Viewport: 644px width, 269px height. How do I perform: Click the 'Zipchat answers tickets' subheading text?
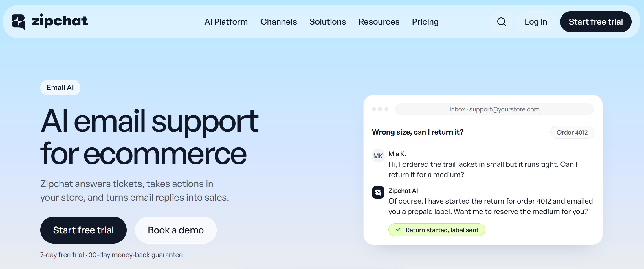[135, 191]
